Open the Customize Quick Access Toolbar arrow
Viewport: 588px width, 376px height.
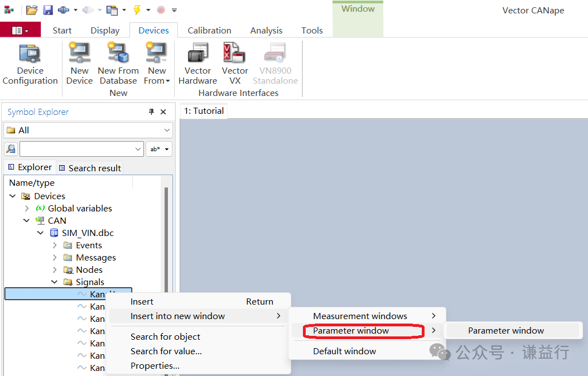click(x=175, y=10)
